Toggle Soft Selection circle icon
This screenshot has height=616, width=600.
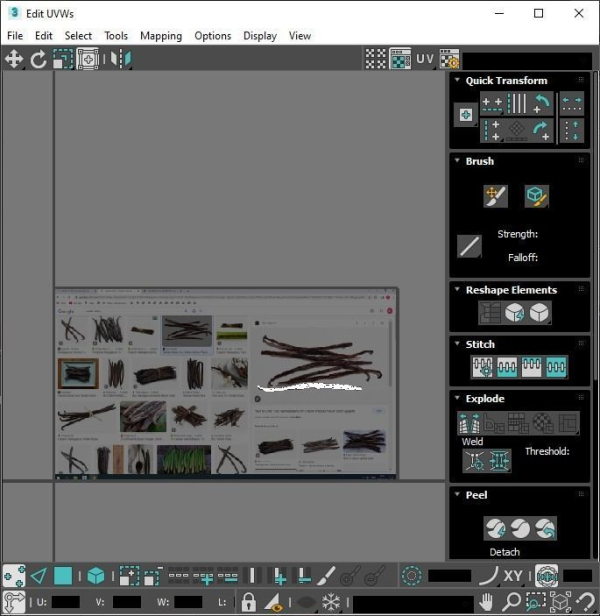[x=411, y=576]
